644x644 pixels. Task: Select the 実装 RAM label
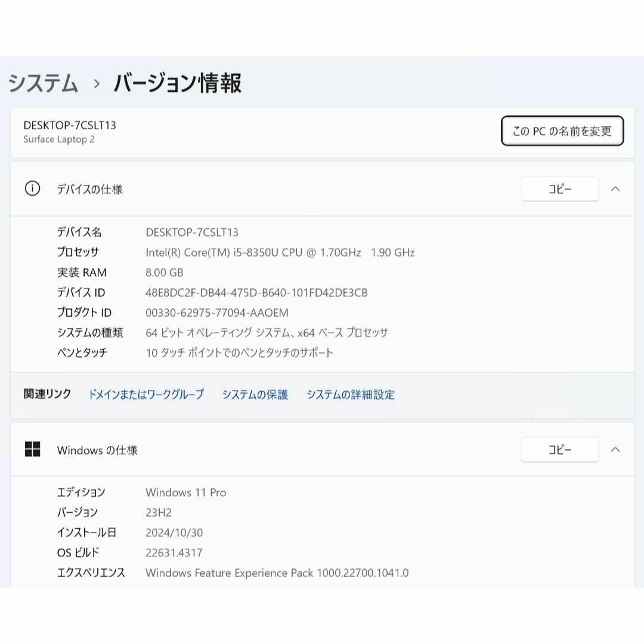(x=82, y=273)
